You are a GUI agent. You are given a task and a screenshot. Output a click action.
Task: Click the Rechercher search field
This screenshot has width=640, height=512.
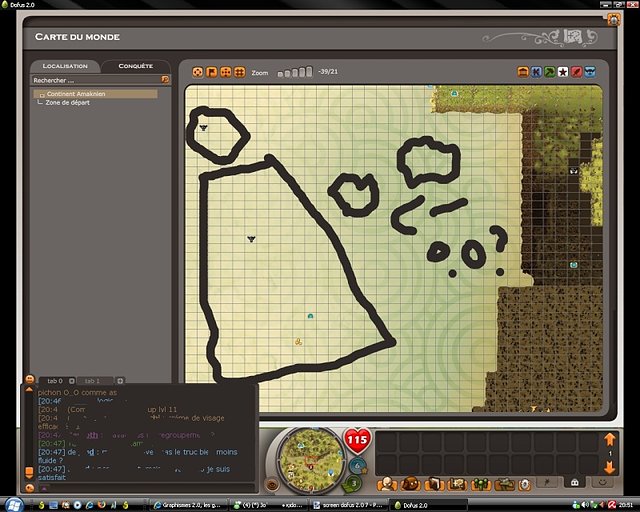click(95, 79)
